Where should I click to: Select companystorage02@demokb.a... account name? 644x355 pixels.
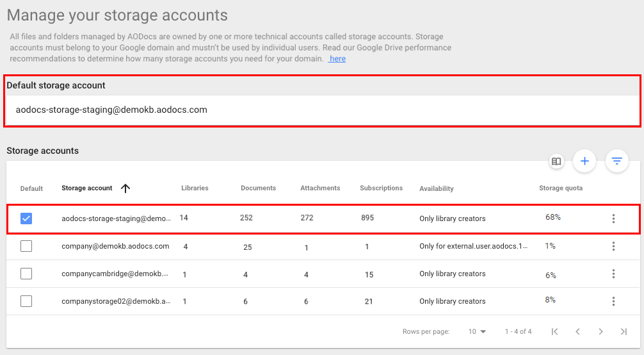(117, 301)
